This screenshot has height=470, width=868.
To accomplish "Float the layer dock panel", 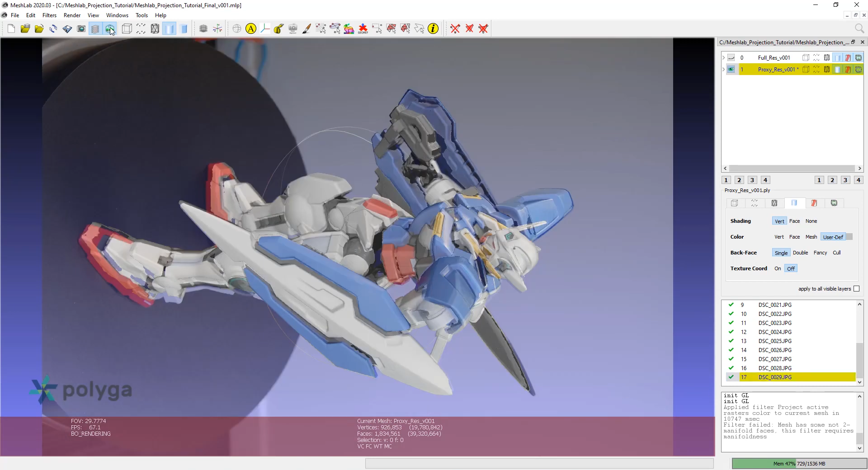I will pos(853,42).
